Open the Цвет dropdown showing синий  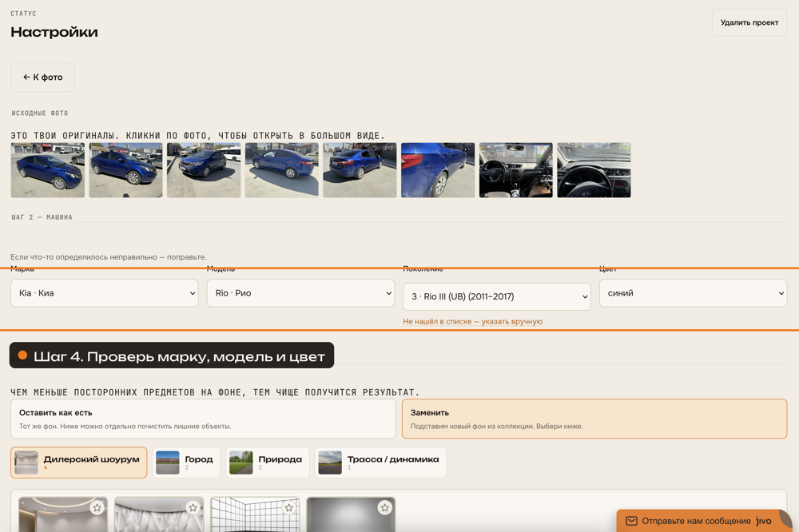pos(693,293)
